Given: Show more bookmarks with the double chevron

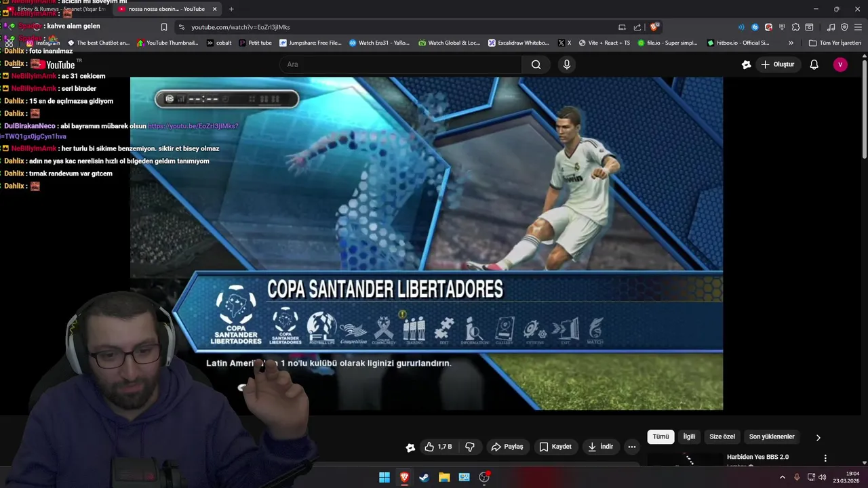Looking at the screenshot, I should click(x=791, y=43).
